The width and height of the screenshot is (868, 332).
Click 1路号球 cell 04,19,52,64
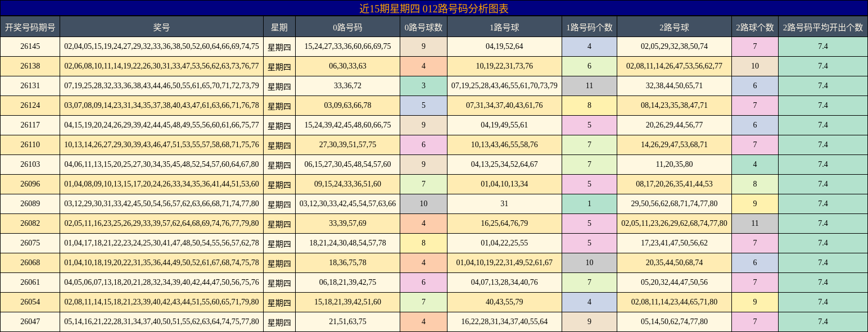click(504, 47)
